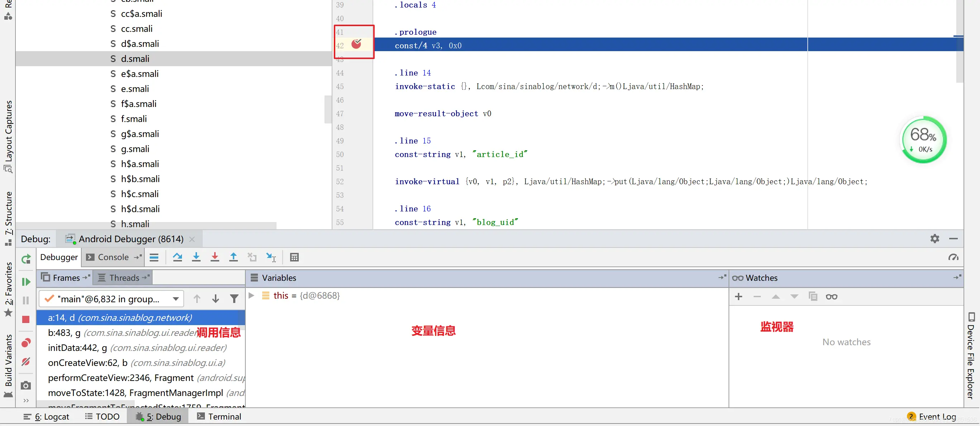Click the Step Out icon
The image size is (980, 426).
(233, 257)
